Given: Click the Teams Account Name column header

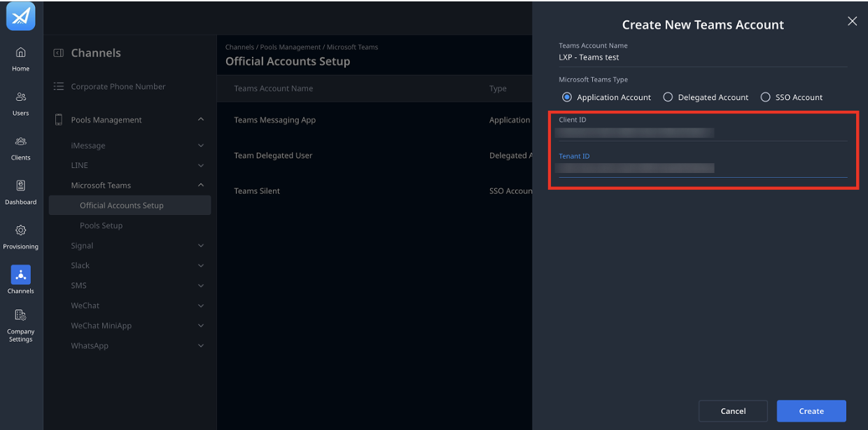Looking at the screenshot, I should tap(273, 88).
